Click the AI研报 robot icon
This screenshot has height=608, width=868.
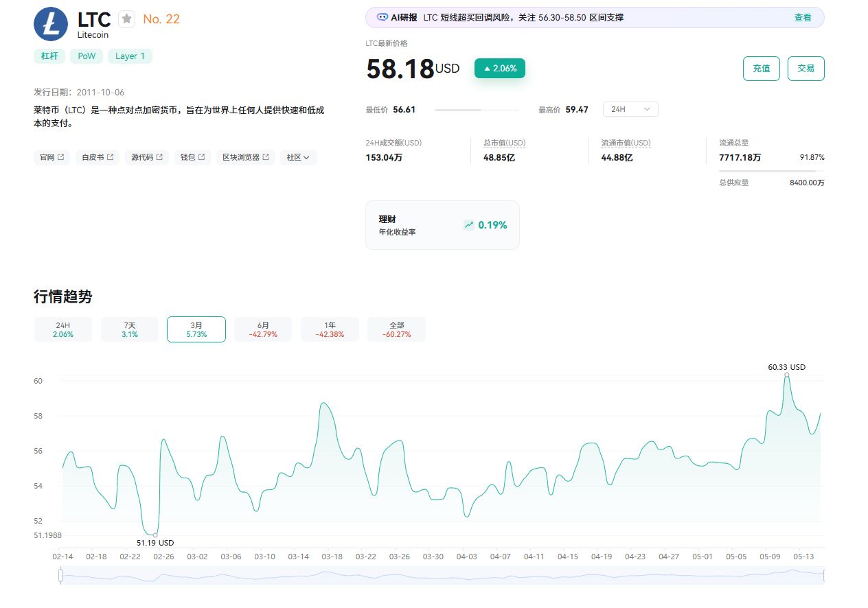point(382,18)
